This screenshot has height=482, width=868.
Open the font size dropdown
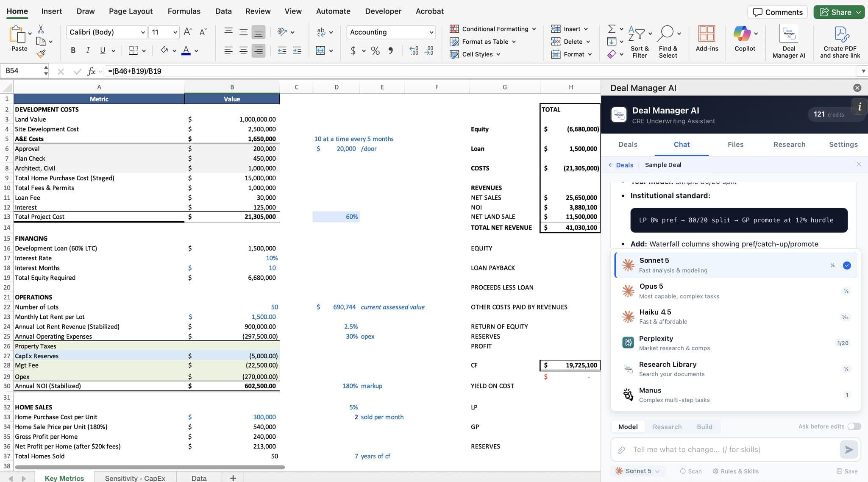pyautogui.click(x=175, y=32)
